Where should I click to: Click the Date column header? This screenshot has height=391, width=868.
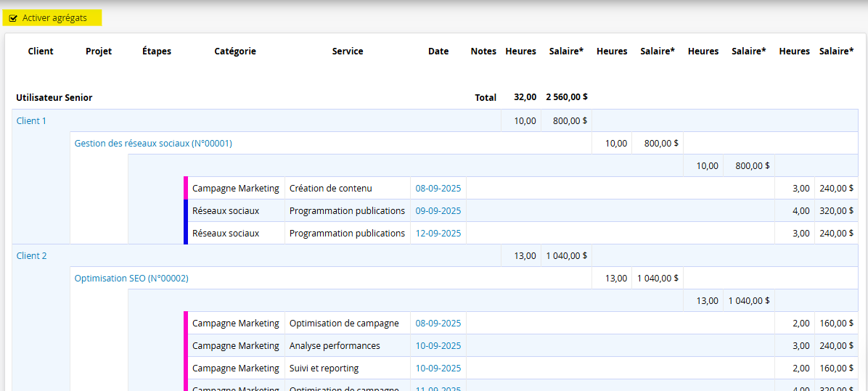click(438, 52)
